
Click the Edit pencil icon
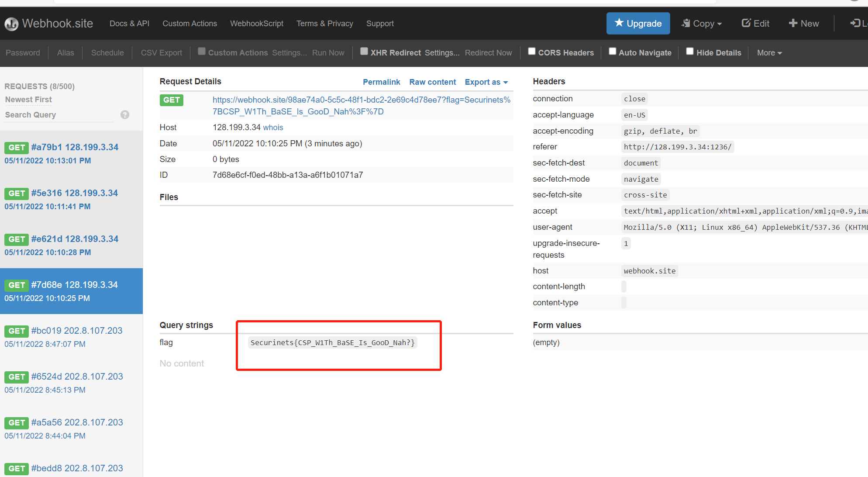pyautogui.click(x=746, y=23)
